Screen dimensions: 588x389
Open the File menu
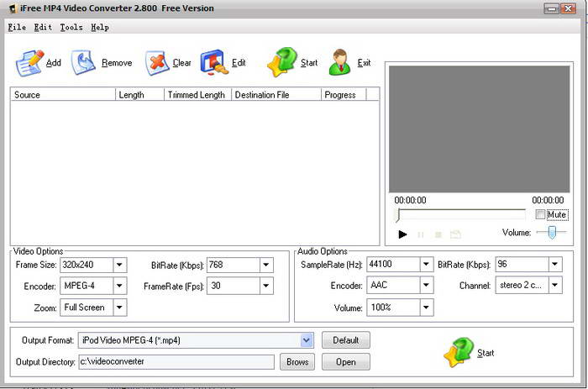coord(18,28)
